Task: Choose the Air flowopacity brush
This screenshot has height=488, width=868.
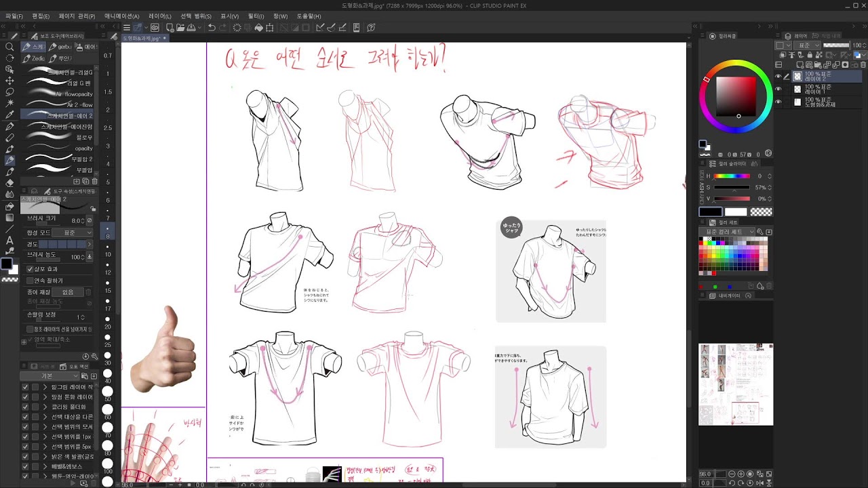Action: point(58,94)
